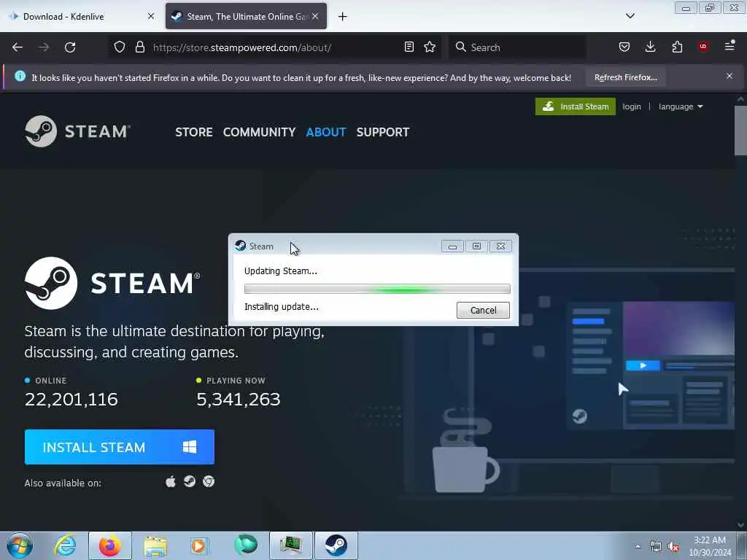747x560 pixels.
Task: Click the play button in the Steam preview
Action: [643, 366]
